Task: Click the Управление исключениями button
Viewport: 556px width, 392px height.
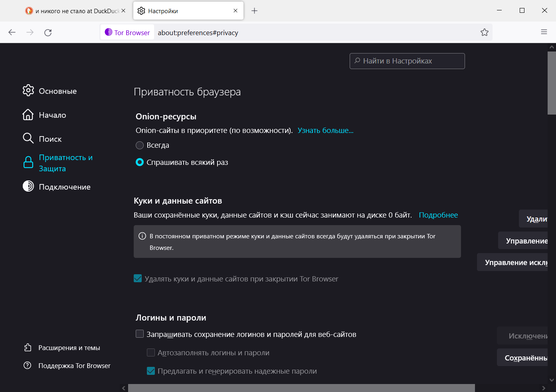Action: coord(512,262)
